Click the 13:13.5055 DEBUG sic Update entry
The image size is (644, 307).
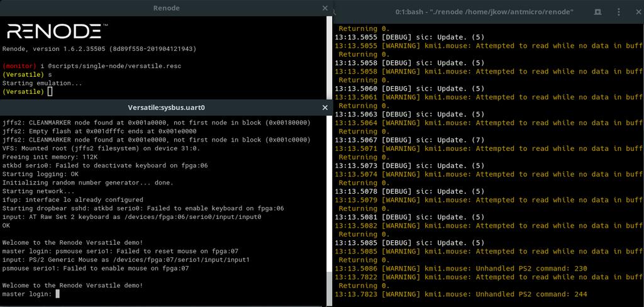(410, 37)
